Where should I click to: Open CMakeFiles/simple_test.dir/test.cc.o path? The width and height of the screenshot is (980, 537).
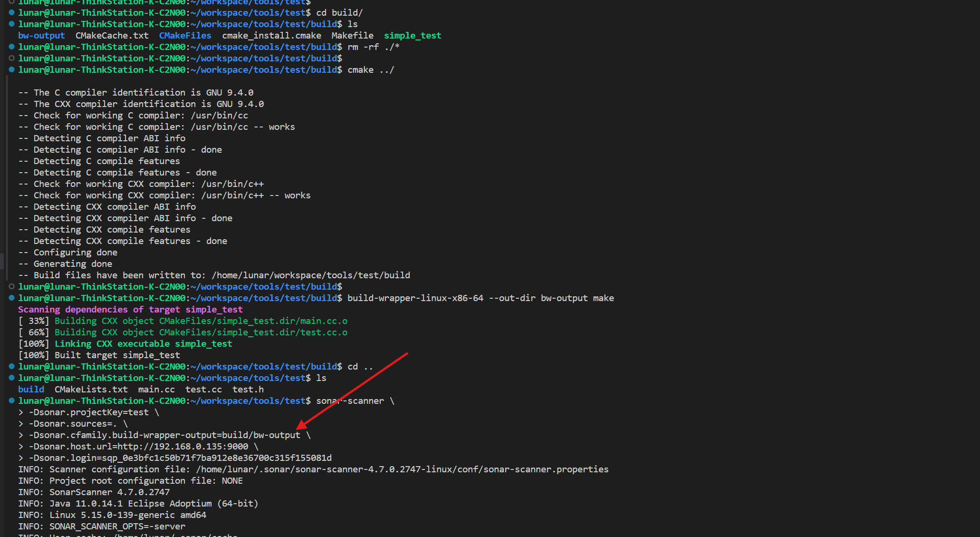(253, 332)
